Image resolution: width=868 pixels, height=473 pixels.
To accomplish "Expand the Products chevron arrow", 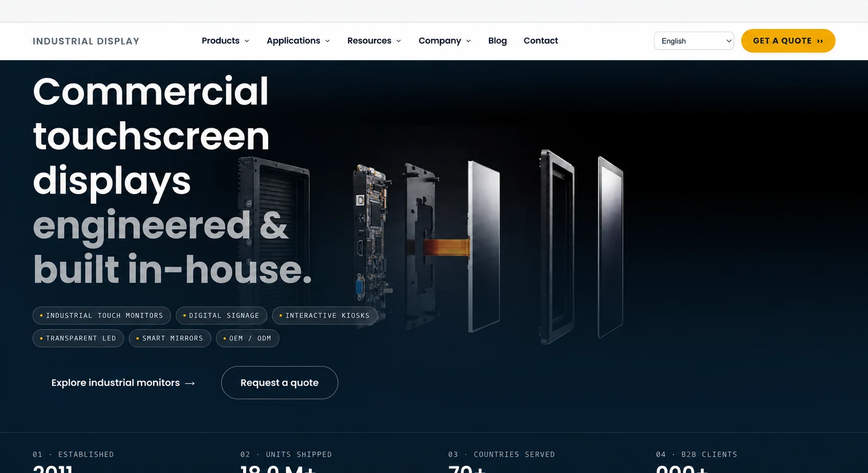I will click(x=247, y=41).
